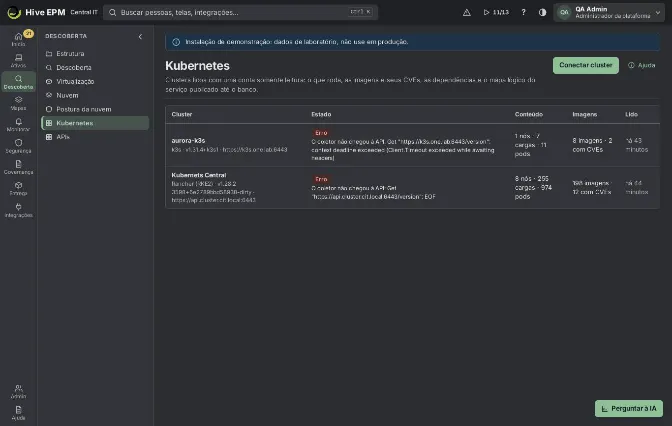Image resolution: width=672 pixels, height=426 pixels.
Task: Select APIs in the side menu
Action: click(x=95, y=137)
